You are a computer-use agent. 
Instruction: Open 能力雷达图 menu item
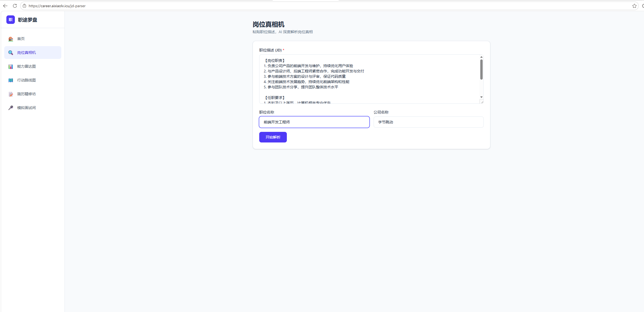click(27, 66)
